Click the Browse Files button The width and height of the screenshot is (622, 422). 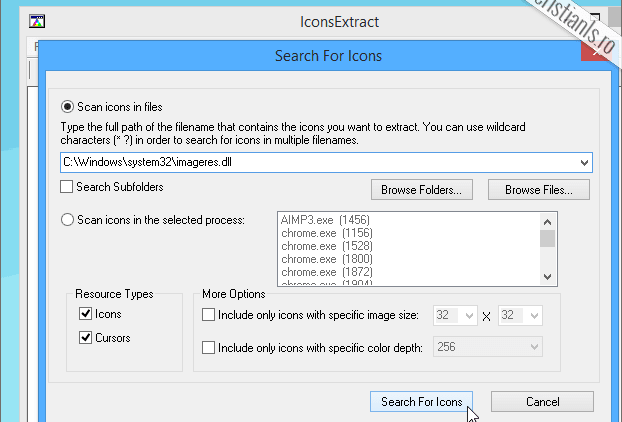pyautogui.click(x=539, y=189)
